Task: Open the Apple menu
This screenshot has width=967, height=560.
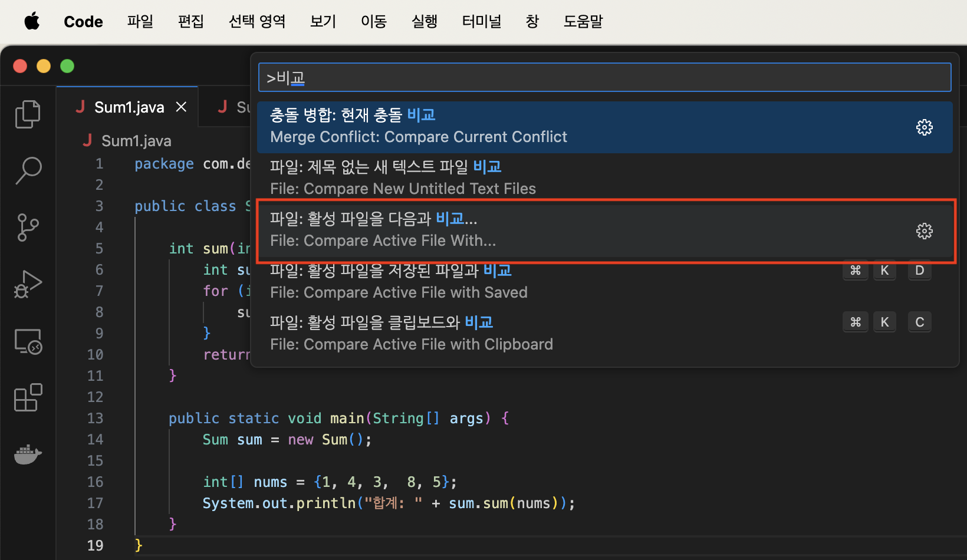Action: click(32, 22)
